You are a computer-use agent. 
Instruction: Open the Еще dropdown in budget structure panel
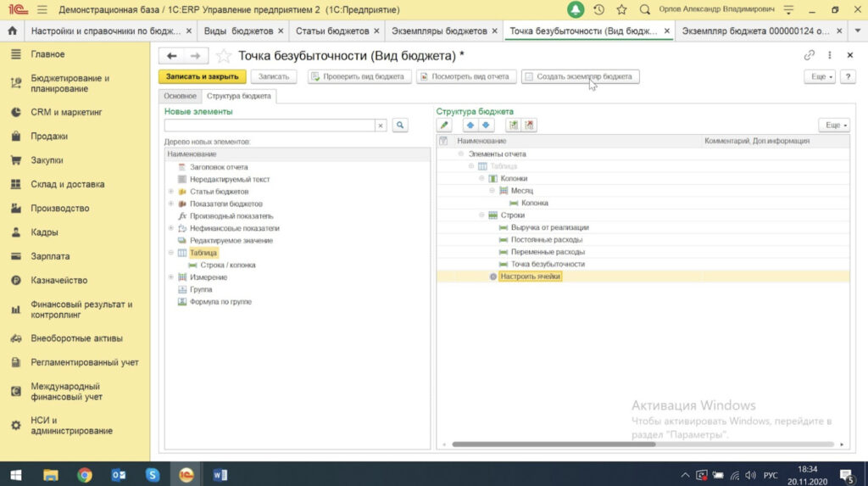(834, 126)
